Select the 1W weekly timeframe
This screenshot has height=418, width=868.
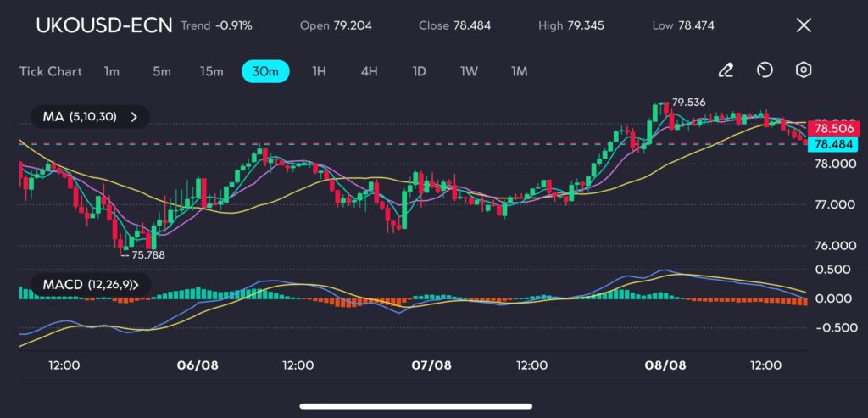(469, 71)
